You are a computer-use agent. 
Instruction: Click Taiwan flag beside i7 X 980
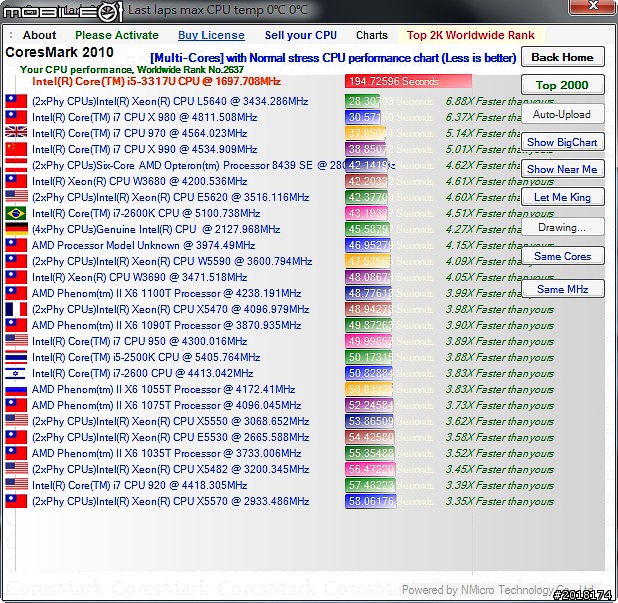tap(16, 117)
